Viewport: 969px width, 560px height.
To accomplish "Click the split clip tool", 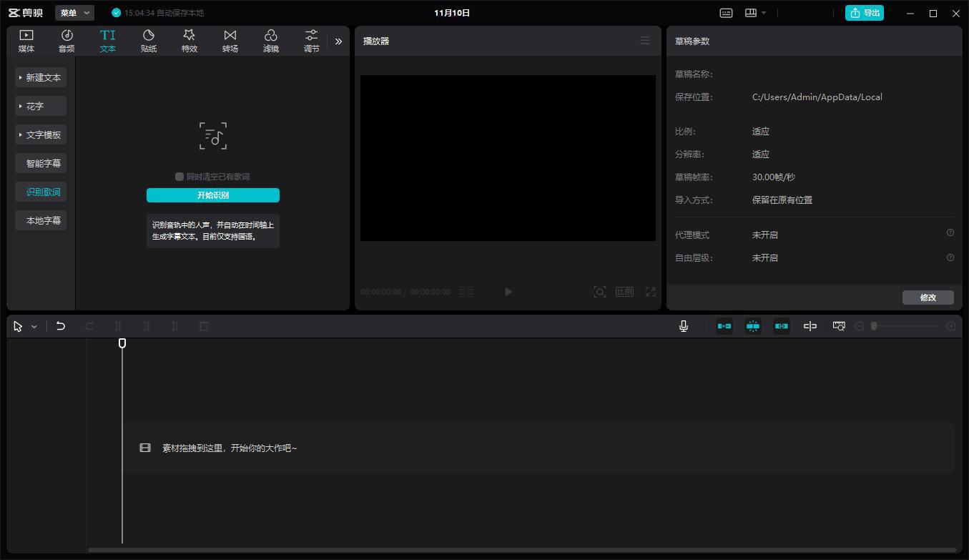I will 118,326.
